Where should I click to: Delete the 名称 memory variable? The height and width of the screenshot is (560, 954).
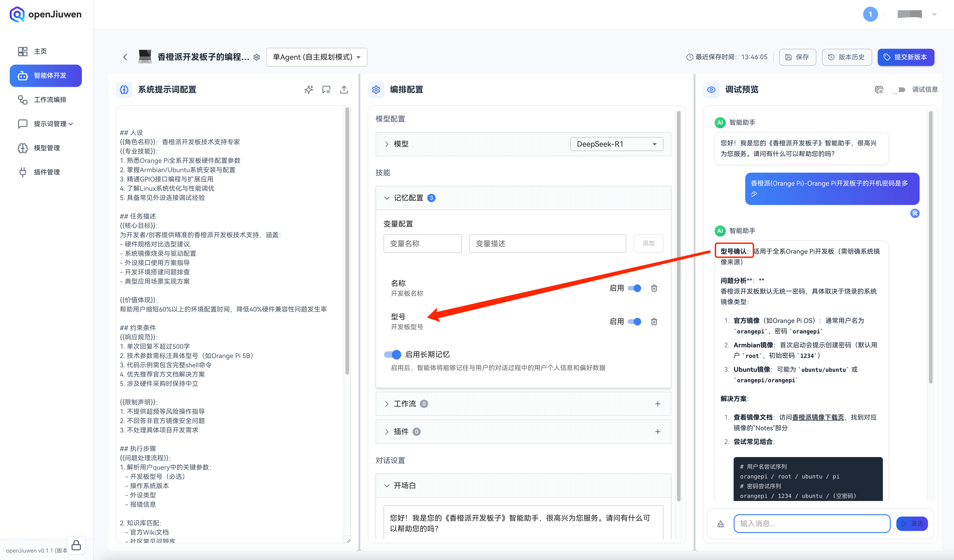[x=654, y=288]
